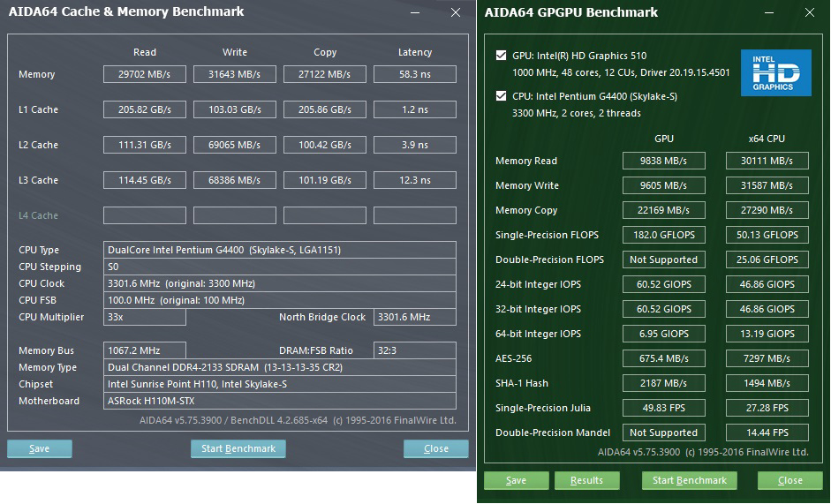Select L3 Cache latency 12.3 ns

click(x=415, y=180)
